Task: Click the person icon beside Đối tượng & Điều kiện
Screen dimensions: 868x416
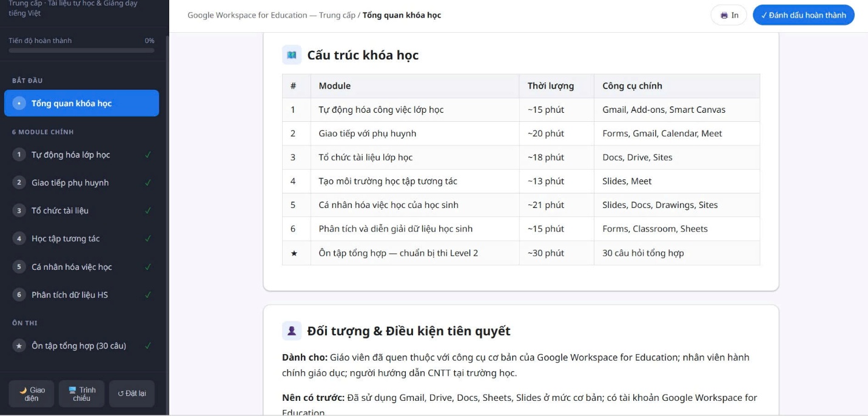Action: pyautogui.click(x=292, y=331)
